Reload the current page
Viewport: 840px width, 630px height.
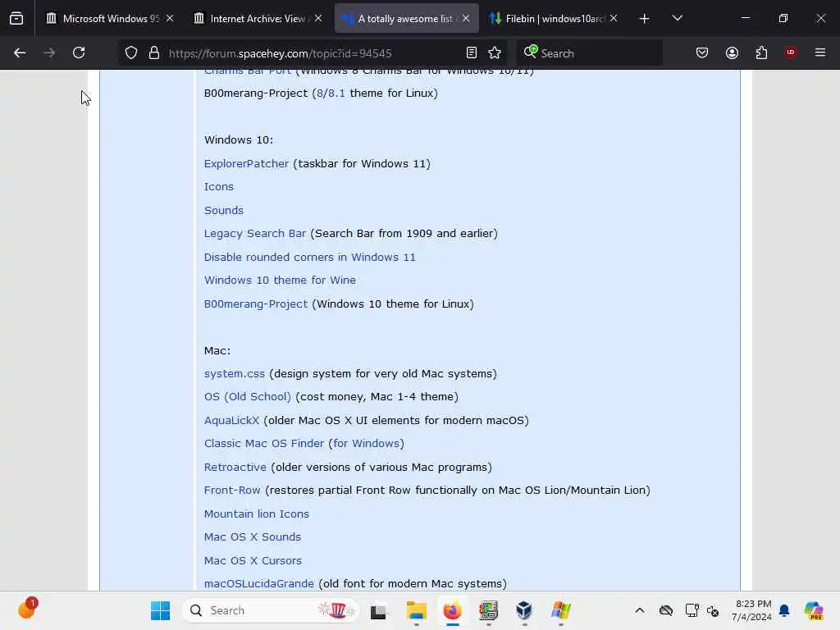pos(79,52)
